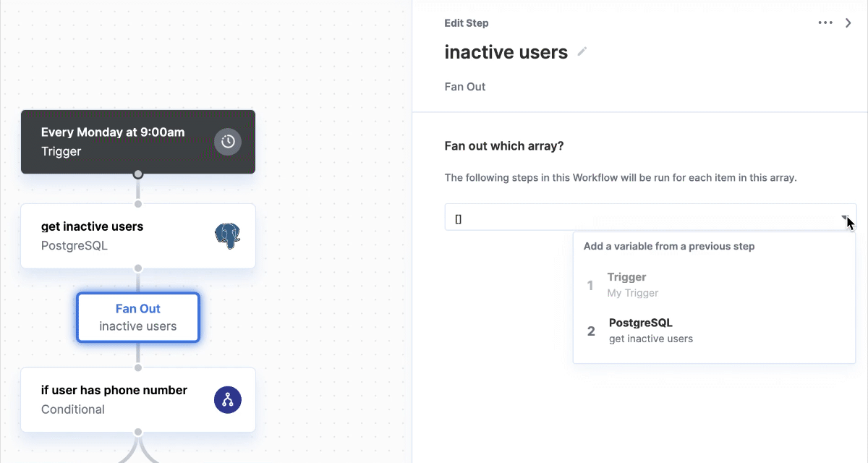Open the array variable dropdown arrow
Image resolution: width=868 pixels, height=463 pixels.
pyautogui.click(x=844, y=217)
